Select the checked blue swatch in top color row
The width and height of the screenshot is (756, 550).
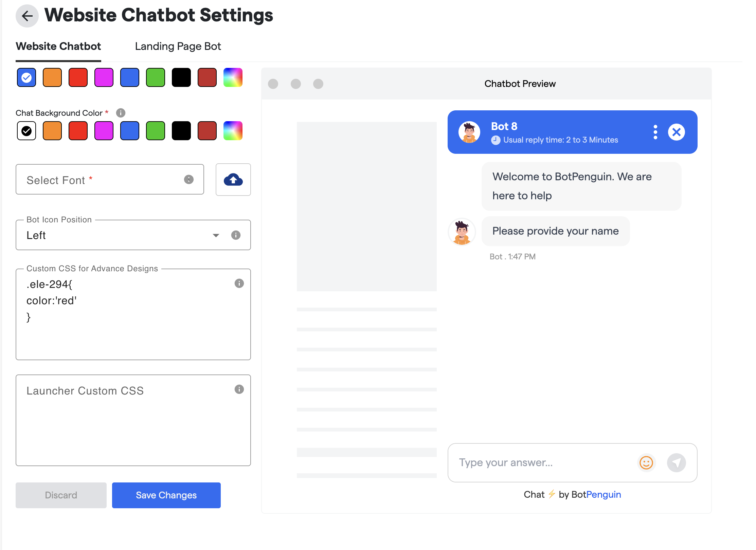pyautogui.click(x=26, y=77)
